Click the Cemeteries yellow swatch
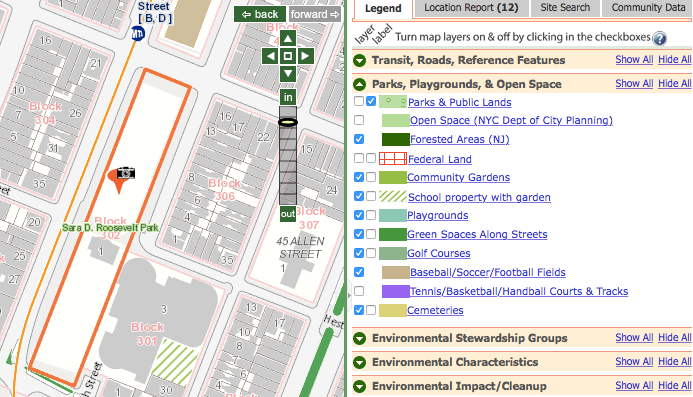The image size is (693, 397). coord(393,310)
